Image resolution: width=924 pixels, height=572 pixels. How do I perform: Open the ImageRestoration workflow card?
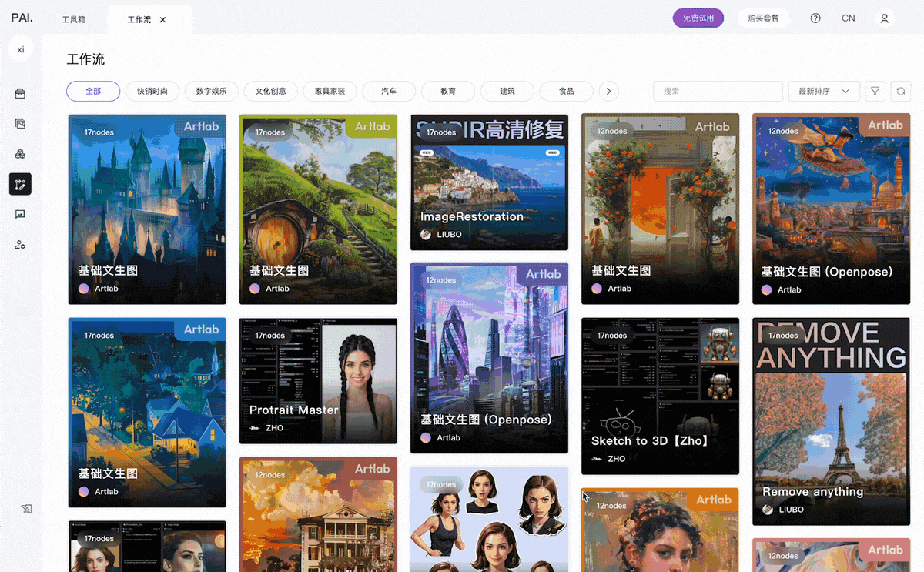pos(489,182)
